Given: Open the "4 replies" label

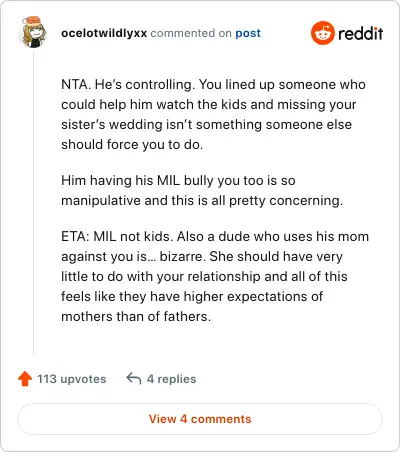Looking at the screenshot, I should pyautogui.click(x=171, y=379).
